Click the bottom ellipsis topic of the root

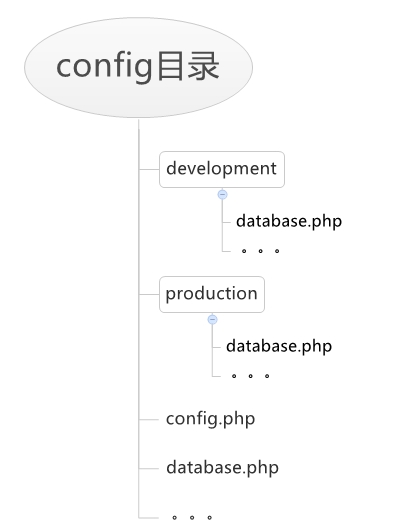tap(192, 517)
